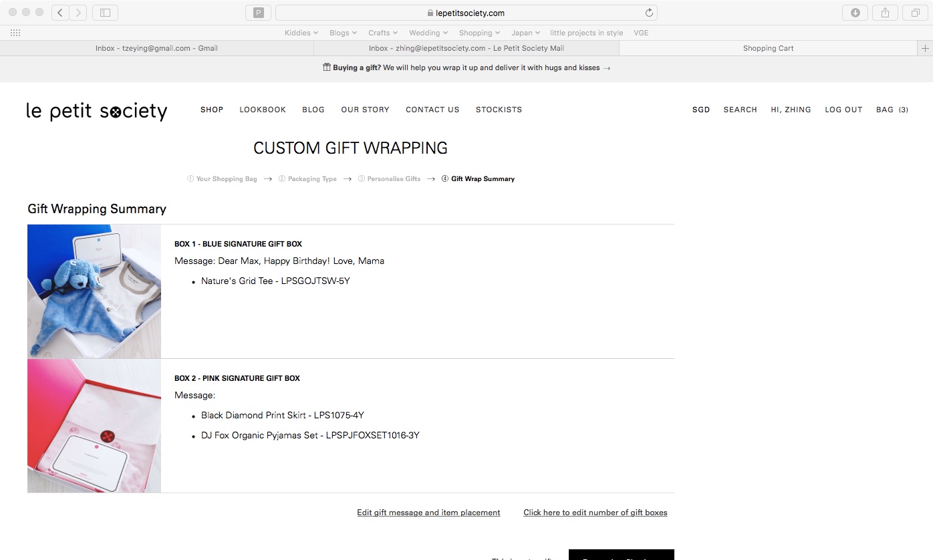Screen dimensions: 933x560
Task: Open the VGE bookmark
Action: pos(641,33)
